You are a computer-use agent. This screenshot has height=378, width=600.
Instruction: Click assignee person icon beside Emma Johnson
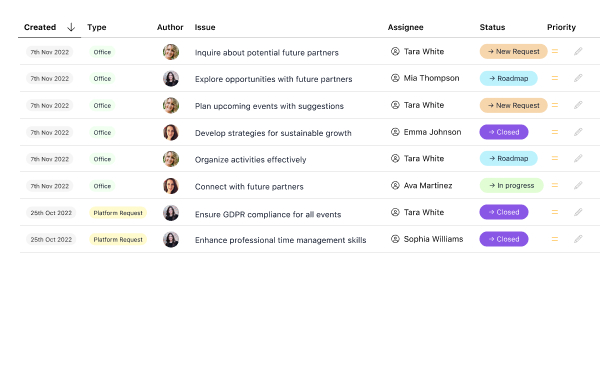pos(395,132)
